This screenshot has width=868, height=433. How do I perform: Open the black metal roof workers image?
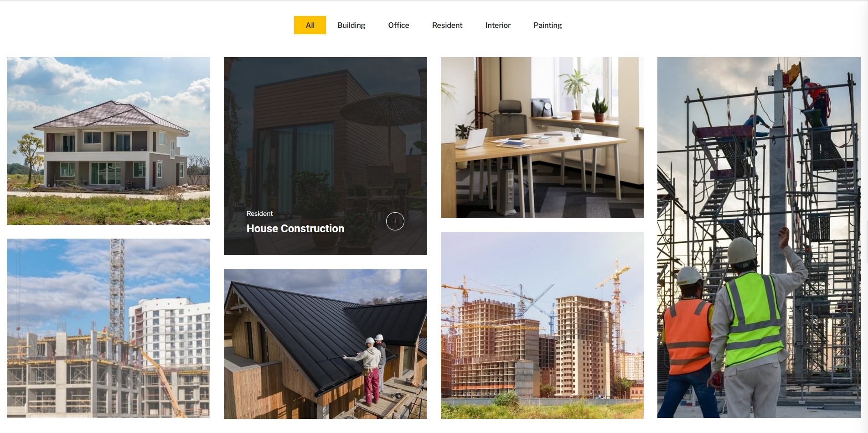coord(325,344)
